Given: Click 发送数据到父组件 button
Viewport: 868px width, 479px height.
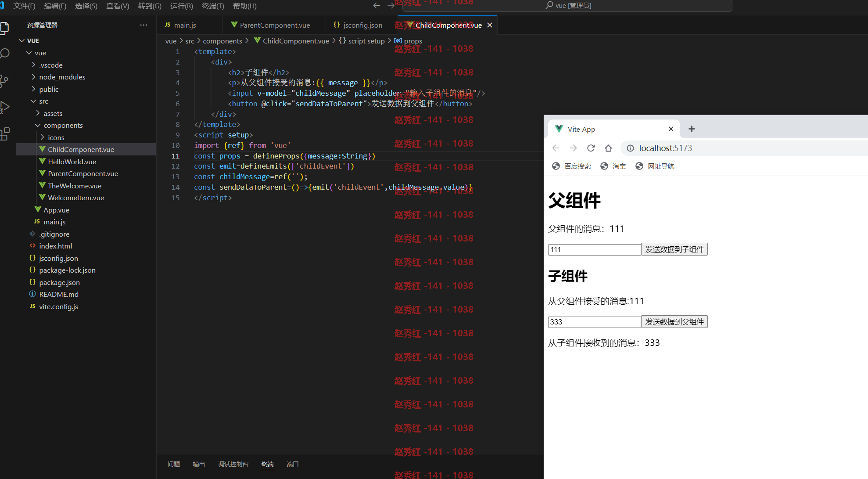Looking at the screenshot, I should coord(674,322).
